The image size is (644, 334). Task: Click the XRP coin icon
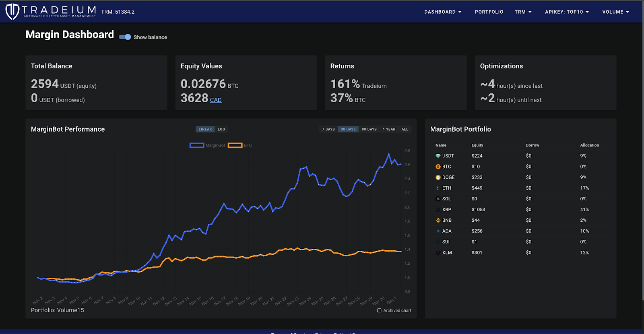[438, 210]
